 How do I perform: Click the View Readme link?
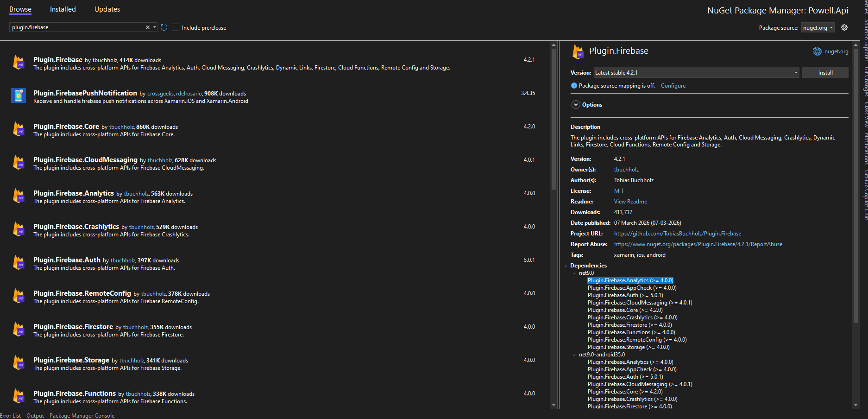tap(630, 202)
